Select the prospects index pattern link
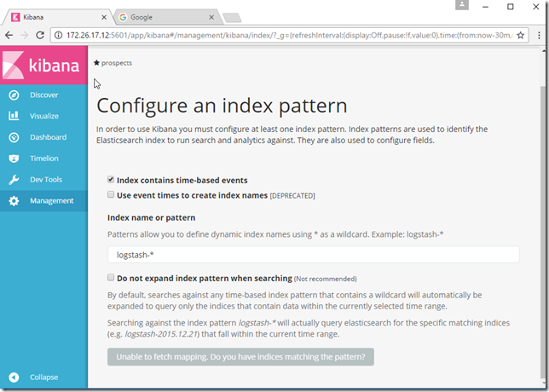549x392 pixels. 116,63
